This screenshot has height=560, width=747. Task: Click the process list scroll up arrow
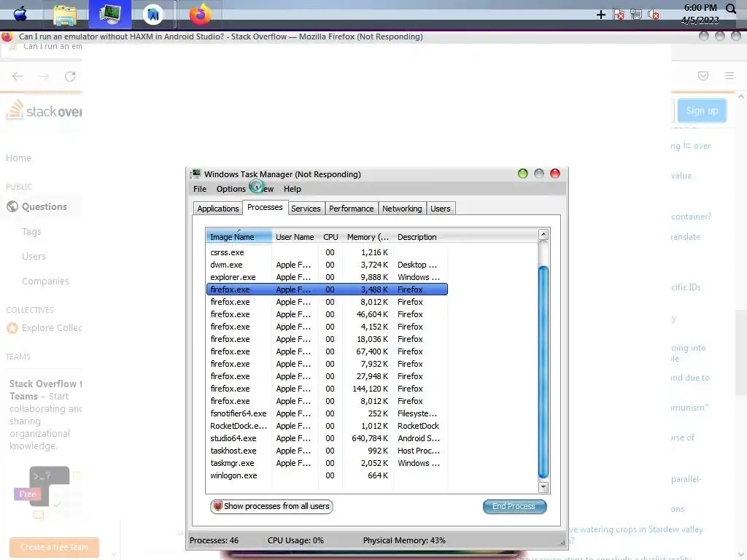tap(543, 234)
